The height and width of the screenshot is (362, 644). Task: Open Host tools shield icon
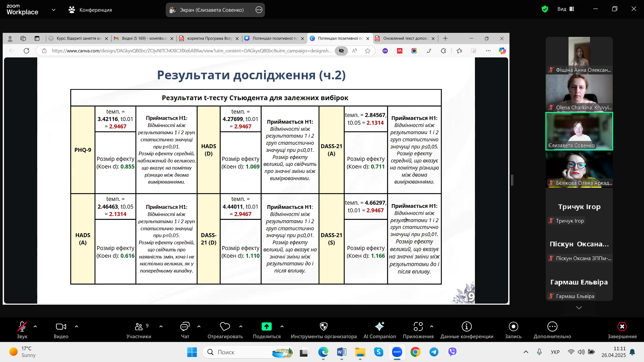point(323,327)
